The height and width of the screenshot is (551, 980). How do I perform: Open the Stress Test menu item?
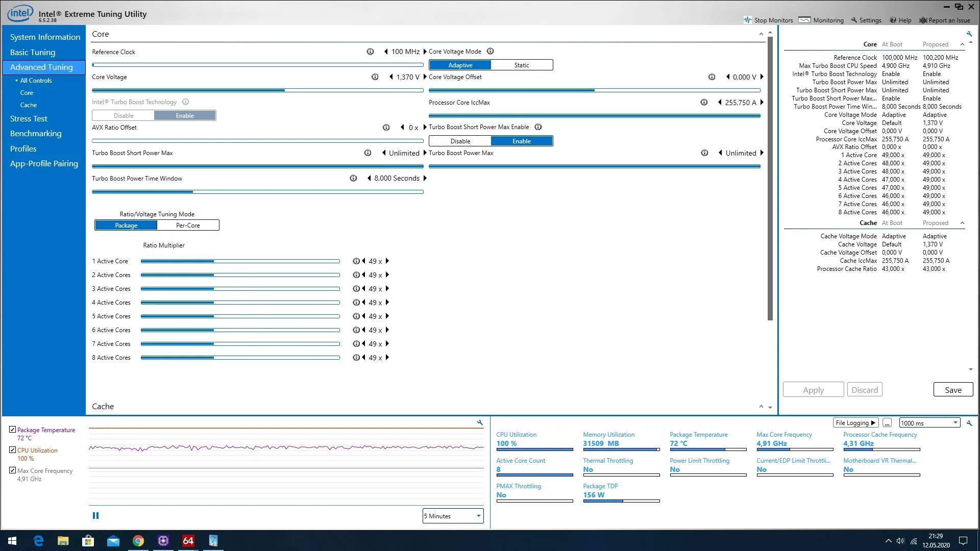coord(29,118)
